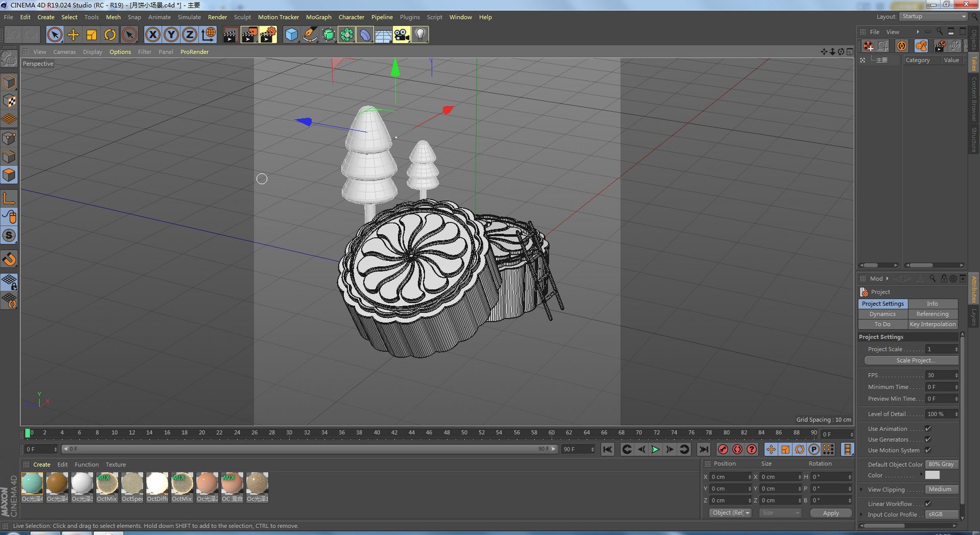Viewport: 980px width, 535px height.
Task: Open the Spline Pen tool
Action: pos(310,35)
